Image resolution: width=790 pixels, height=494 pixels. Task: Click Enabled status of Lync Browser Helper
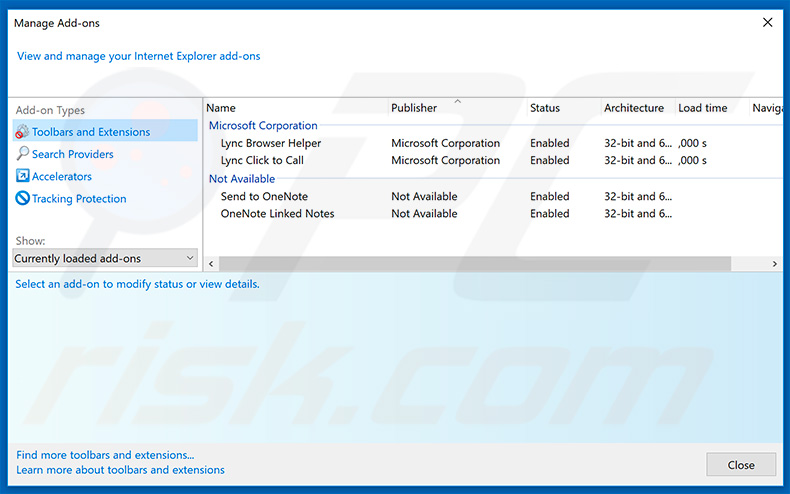(549, 143)
